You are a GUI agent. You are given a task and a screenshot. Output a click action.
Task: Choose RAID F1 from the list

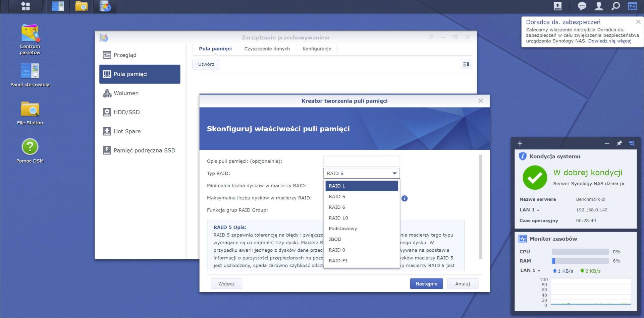pos(362,261)
